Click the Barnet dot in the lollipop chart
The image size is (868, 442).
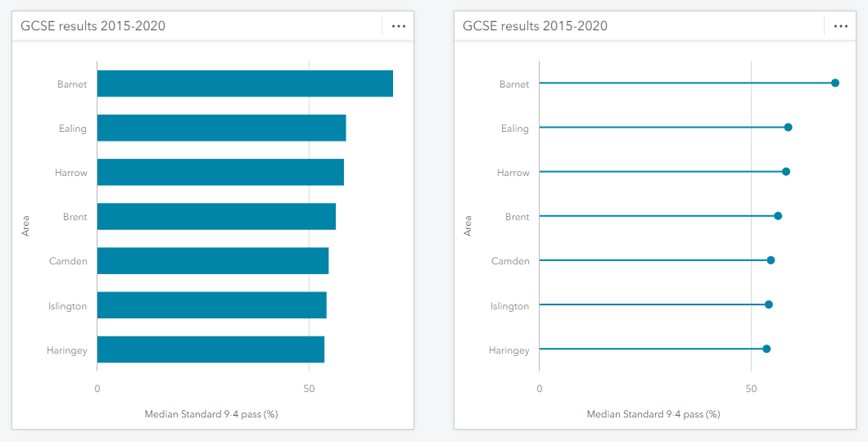click(x=835, y=83)
